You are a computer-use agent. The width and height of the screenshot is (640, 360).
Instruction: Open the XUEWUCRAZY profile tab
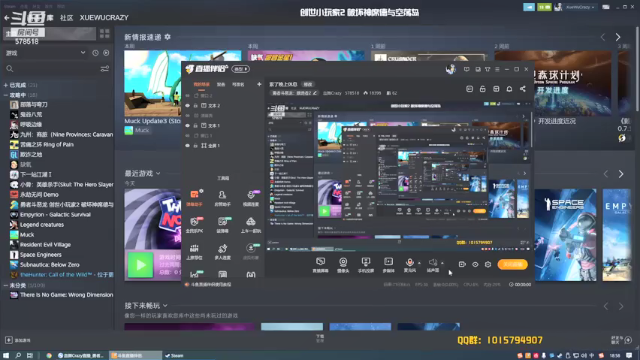pyautogui.click(x=104, y=18)
